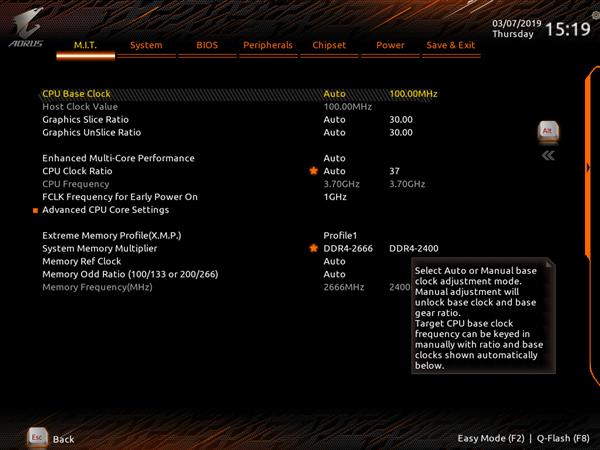Change the DDR4-2666 memory multiplier value
The width and height of the screenshot is (600, 450).
(x=348, y=248)
